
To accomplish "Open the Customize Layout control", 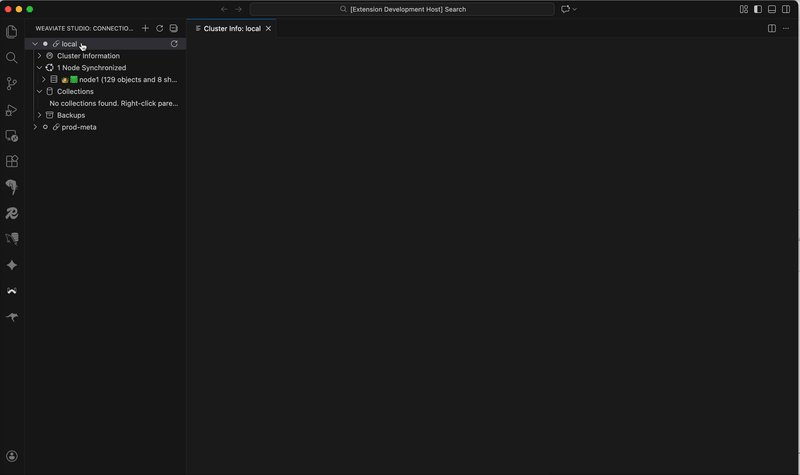I will click(x=744, y=9).
